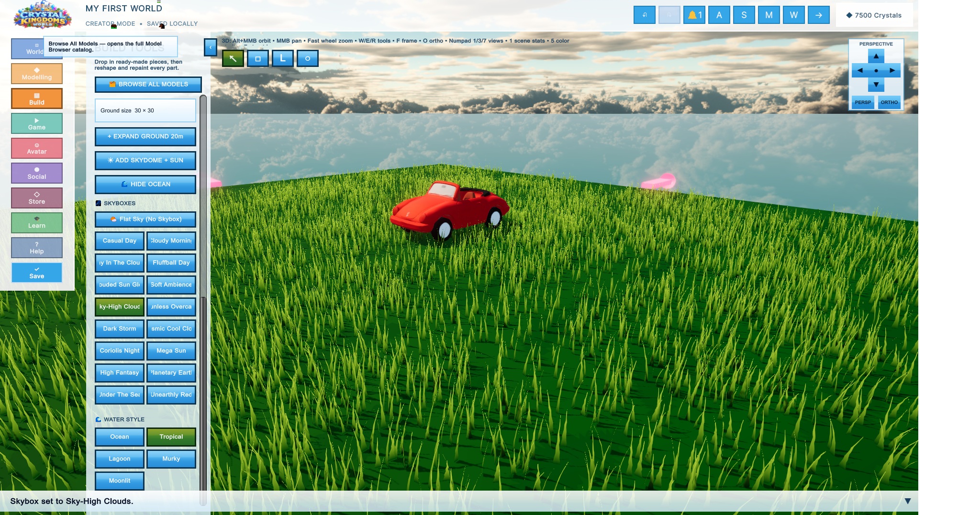Click the Save button in sidebar
This screenshot has height=515, width=980.
[x=37, y=273]
